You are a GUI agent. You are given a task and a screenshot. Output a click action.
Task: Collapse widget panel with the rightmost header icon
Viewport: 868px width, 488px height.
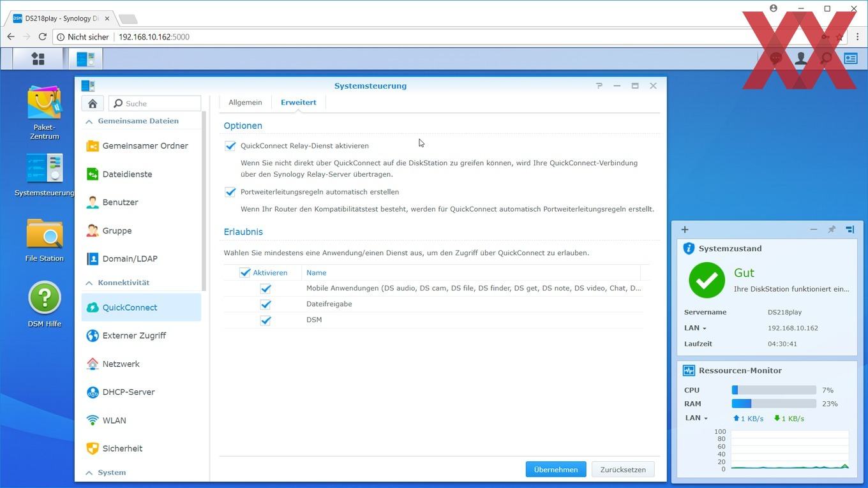pyautogui.click(x=850, y=230)
